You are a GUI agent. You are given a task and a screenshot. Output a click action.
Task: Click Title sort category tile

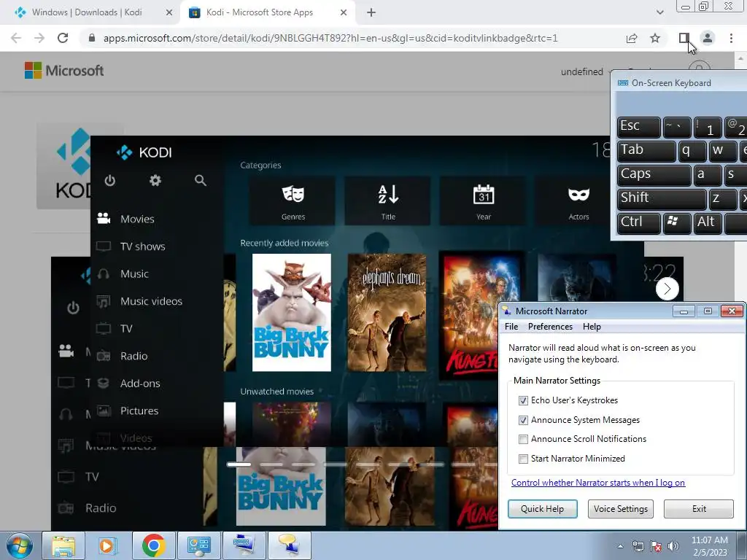coord(388,201)
